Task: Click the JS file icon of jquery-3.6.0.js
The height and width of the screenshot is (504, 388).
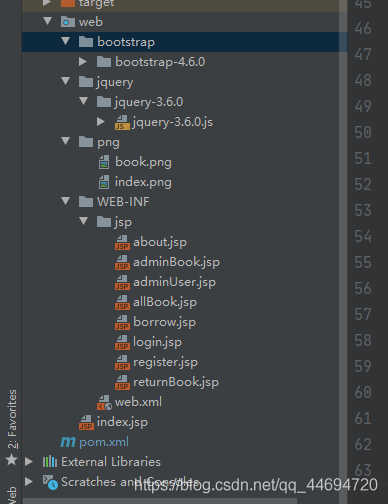Action: click(122, 122)
